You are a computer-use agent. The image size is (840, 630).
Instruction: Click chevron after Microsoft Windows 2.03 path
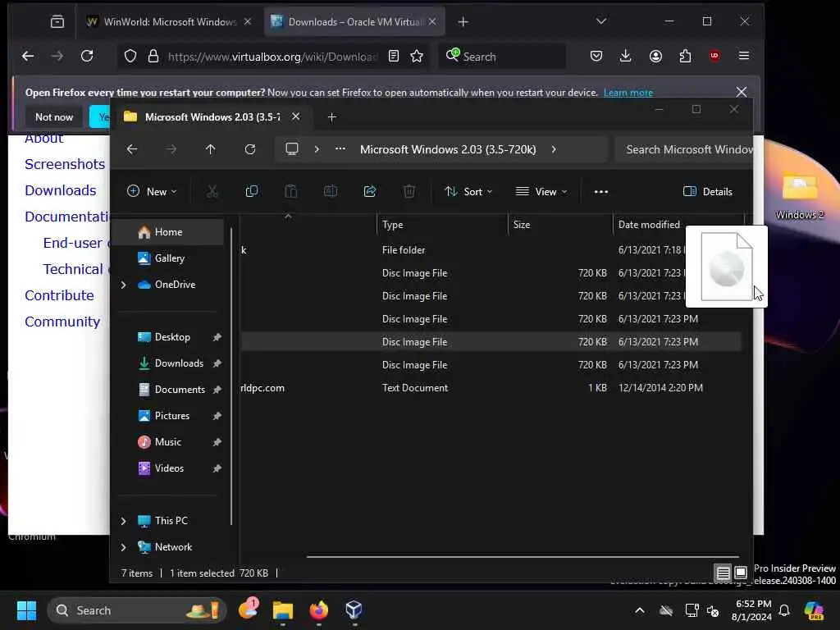[x=554, y=149]
